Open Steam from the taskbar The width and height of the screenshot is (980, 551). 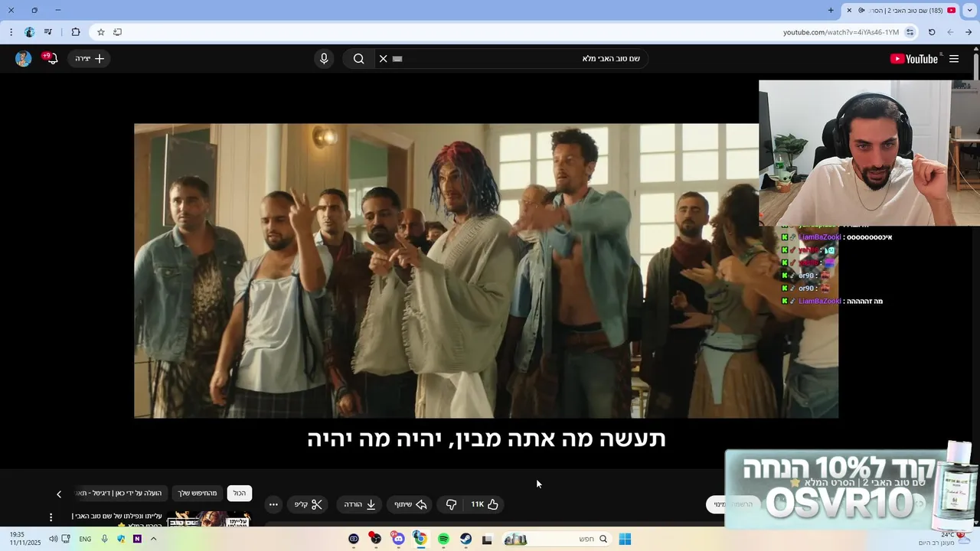tap(465, 539)
